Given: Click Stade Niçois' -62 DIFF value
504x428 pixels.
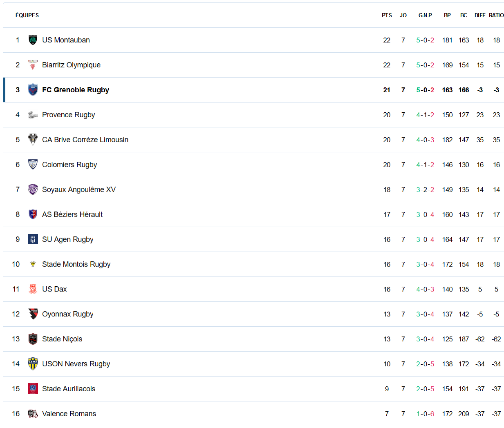Looking at the screenshot, I should coord(480,339).
